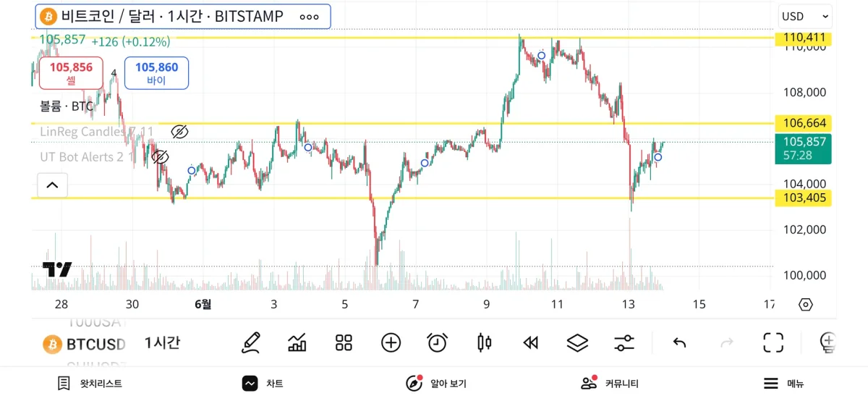Go to the 커뮤니티 tab
This screenshot has height=401, width=868.
click(610, 384)
